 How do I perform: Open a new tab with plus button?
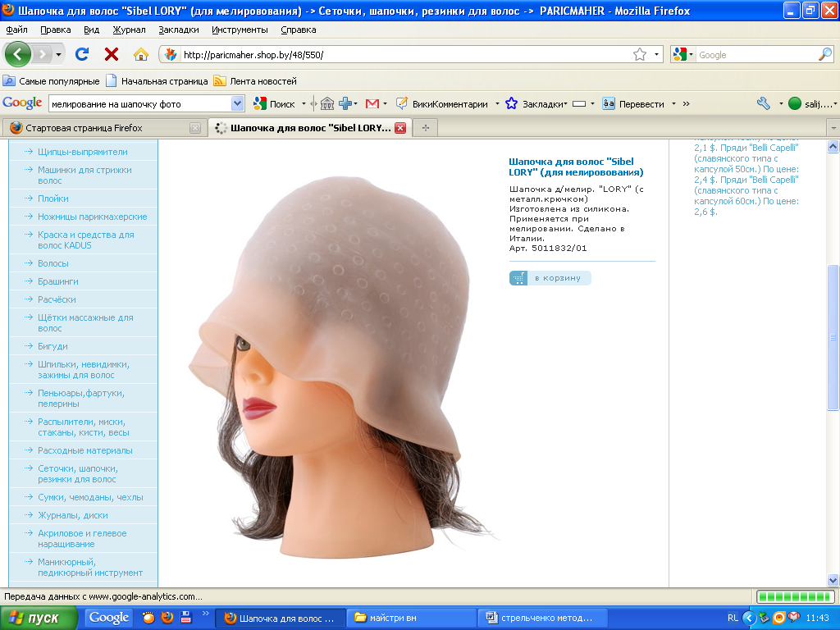click(x=426, y=128)
